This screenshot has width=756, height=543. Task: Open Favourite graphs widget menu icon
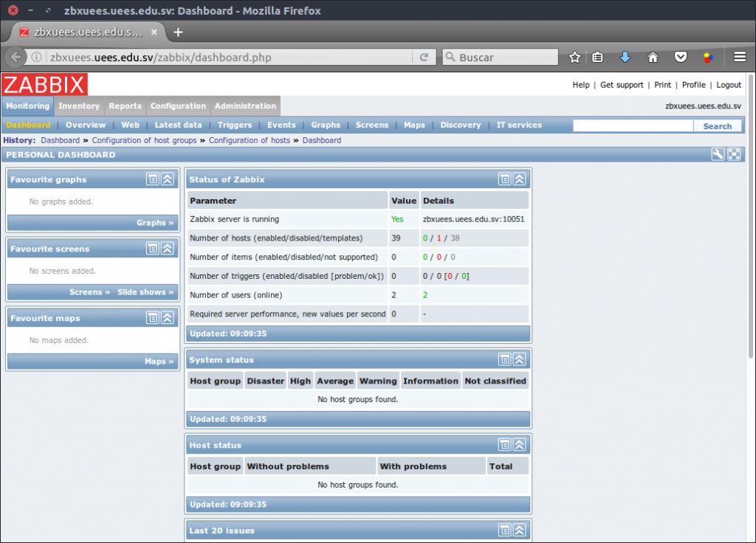153,179
